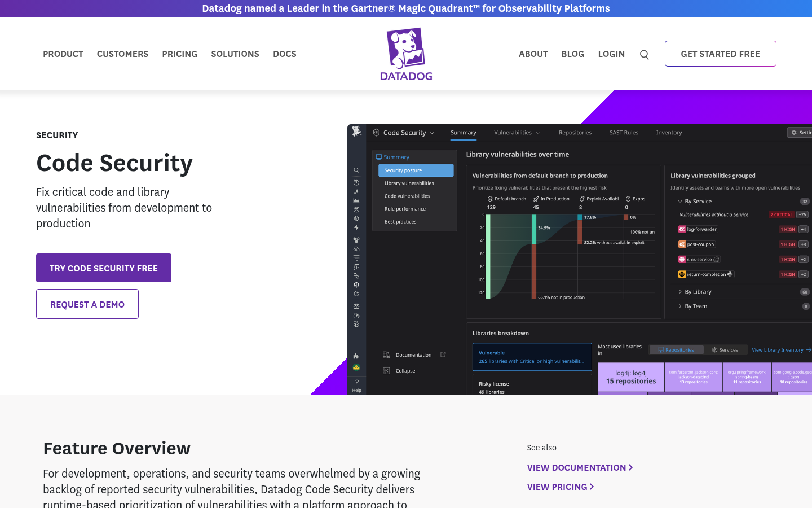Switch the toggle to Services

click(725, 350)
